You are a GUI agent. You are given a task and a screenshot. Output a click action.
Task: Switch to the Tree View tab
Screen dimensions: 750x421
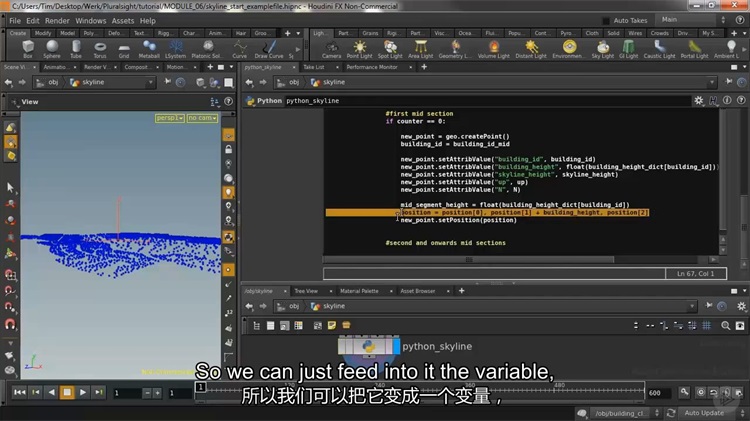point(306,291)
